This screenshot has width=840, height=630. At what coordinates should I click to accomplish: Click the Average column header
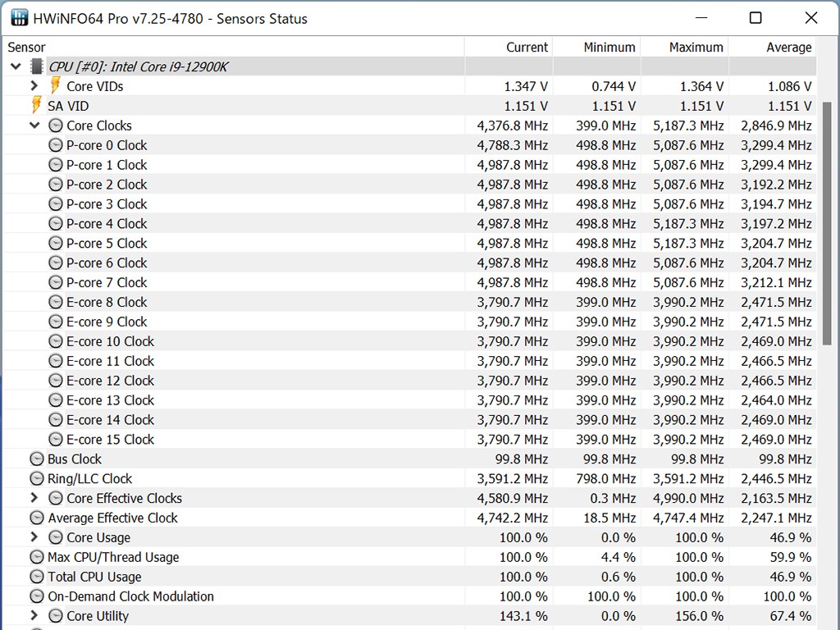point(788,48)
